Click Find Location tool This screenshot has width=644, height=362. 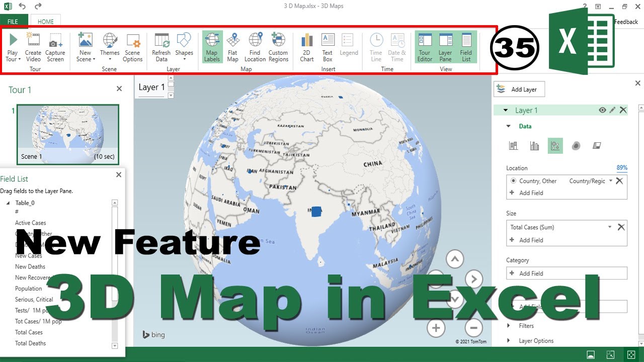point(255,47)
